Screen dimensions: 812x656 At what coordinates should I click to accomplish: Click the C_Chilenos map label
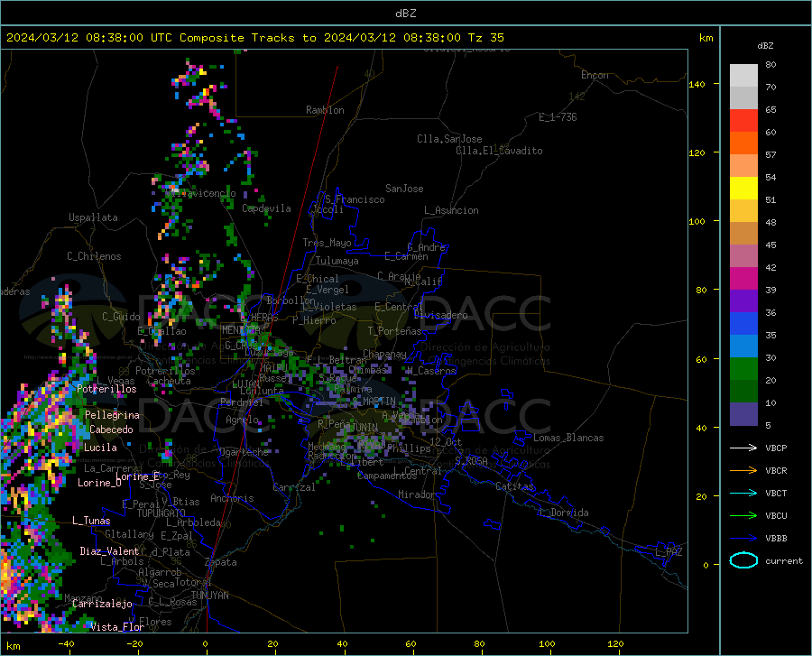click(x=94, y=256)
